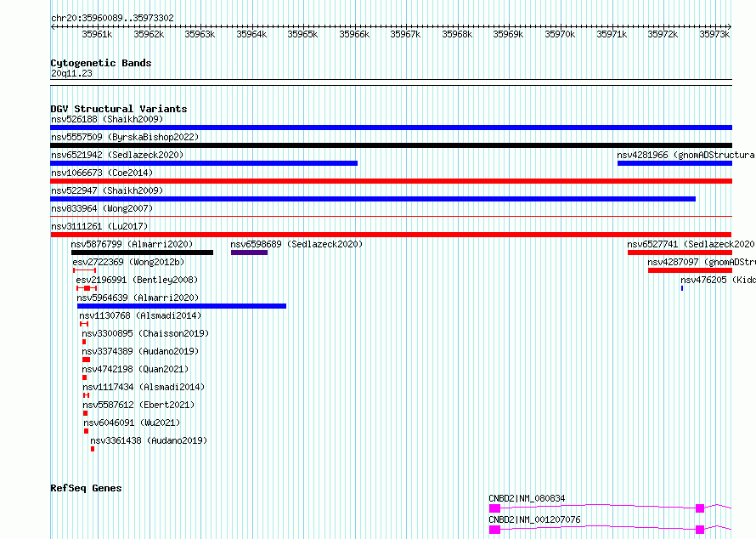756x539 pixels.
Task: Click the red nsv1117434 glyph
Action: click(x=87, y=395)
